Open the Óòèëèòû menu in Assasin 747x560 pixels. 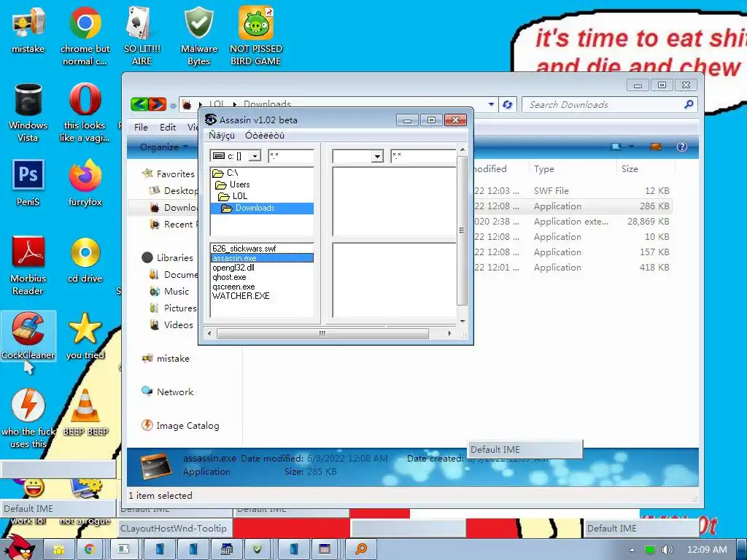[x=265, y=135]
